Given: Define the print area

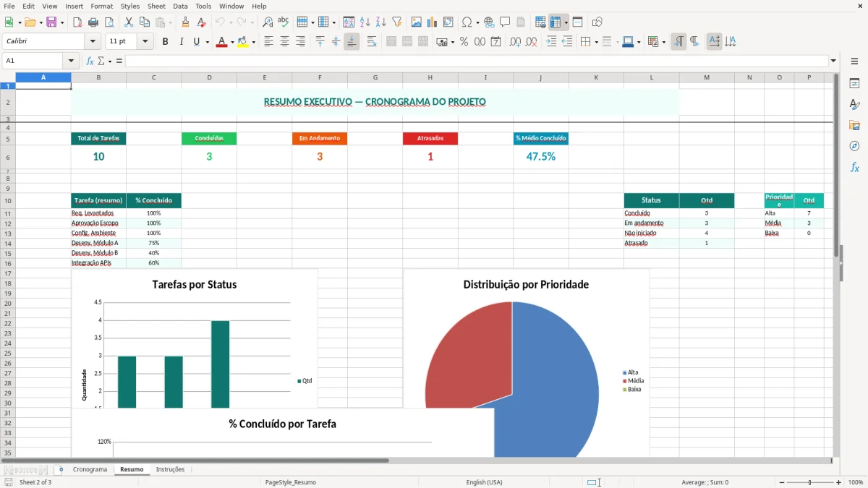Looking at the screenshot, I should click(x=541, y=22).
